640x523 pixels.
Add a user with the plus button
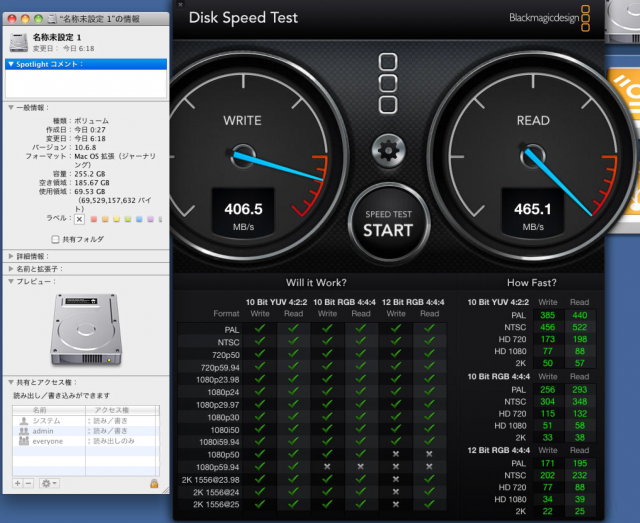(x=18, y=483)
